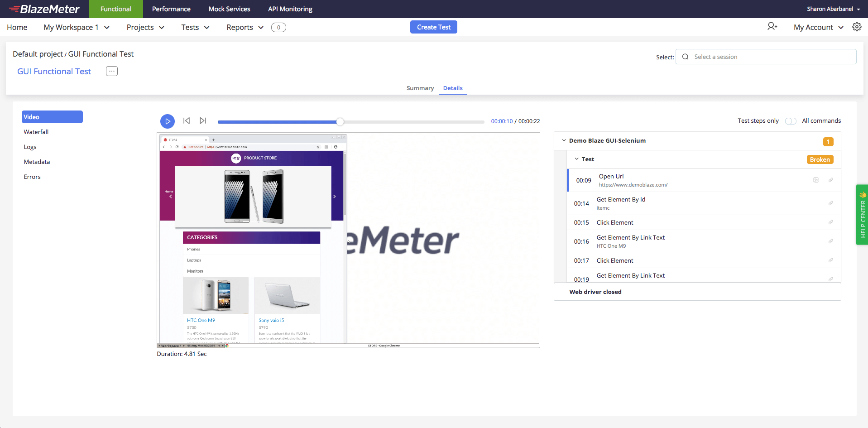Select the 00:14 Get Element By Id step
This screenshot has width=868, height=428.
pos(704,203)
